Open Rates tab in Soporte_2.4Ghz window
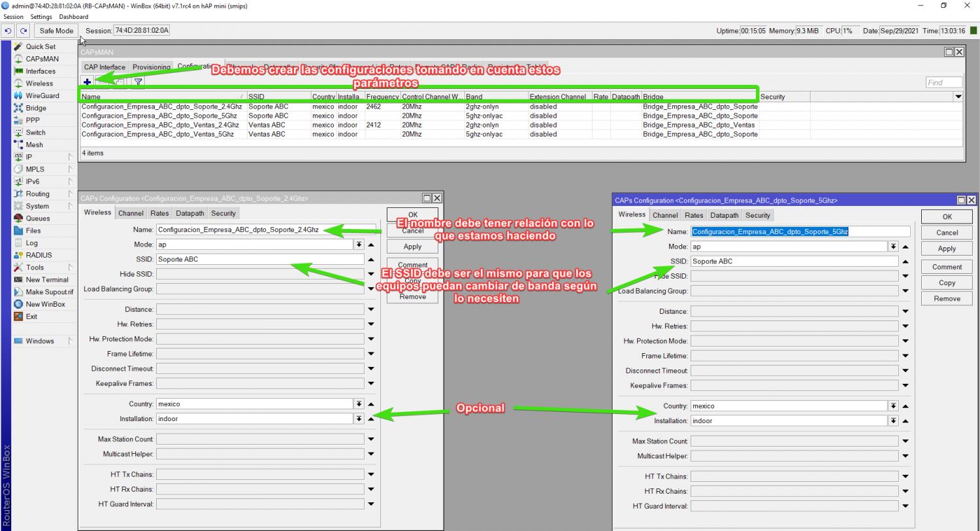Viewport: 980px width, 531px height. [159, 213]
